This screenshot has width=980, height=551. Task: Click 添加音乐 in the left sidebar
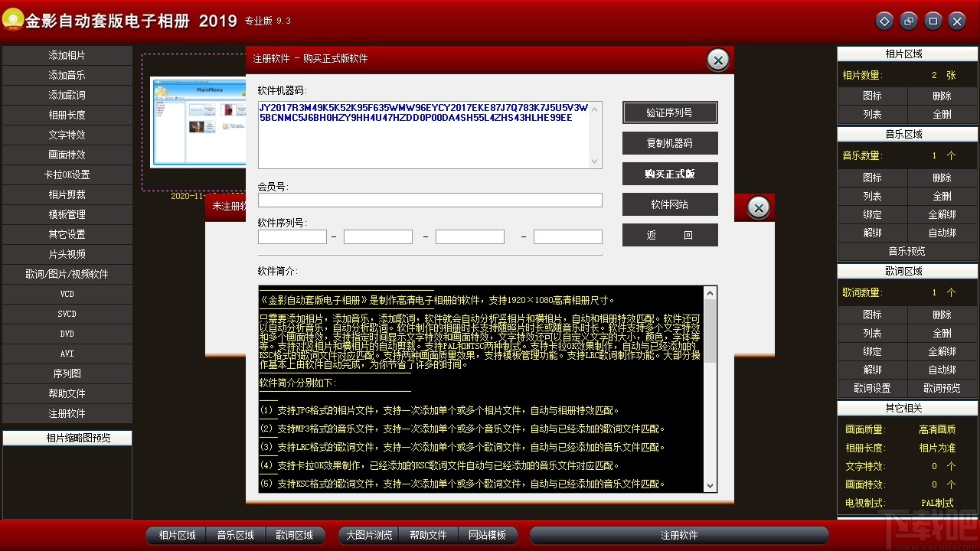click(x=67, y=76)
